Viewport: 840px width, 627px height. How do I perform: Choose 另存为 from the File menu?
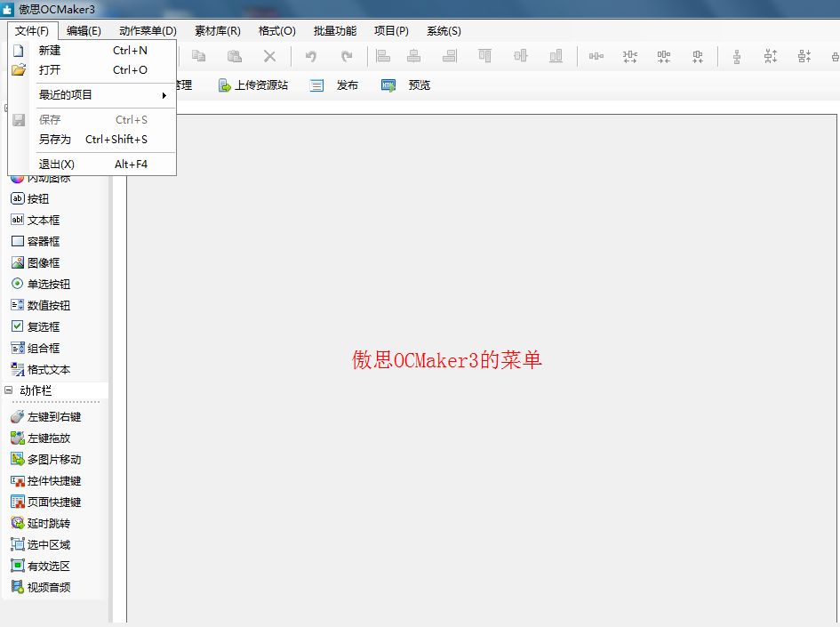point(92,140)
